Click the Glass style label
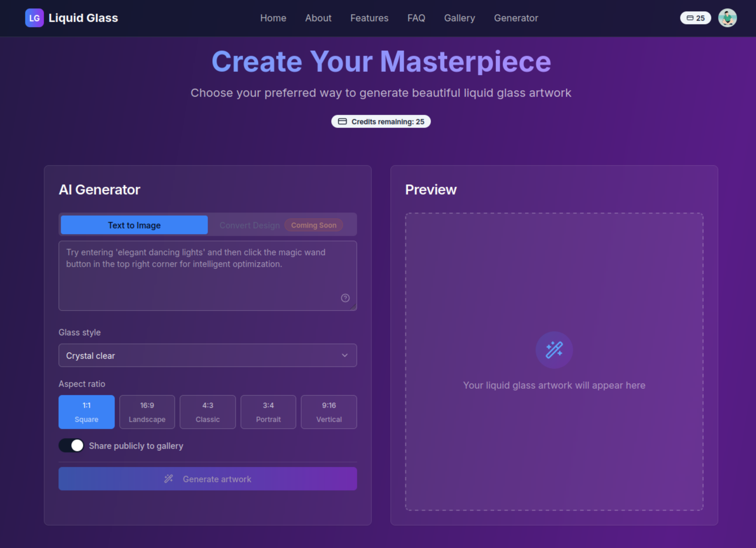Viewport: 756px width, 548px height. (x=80, y=332)
